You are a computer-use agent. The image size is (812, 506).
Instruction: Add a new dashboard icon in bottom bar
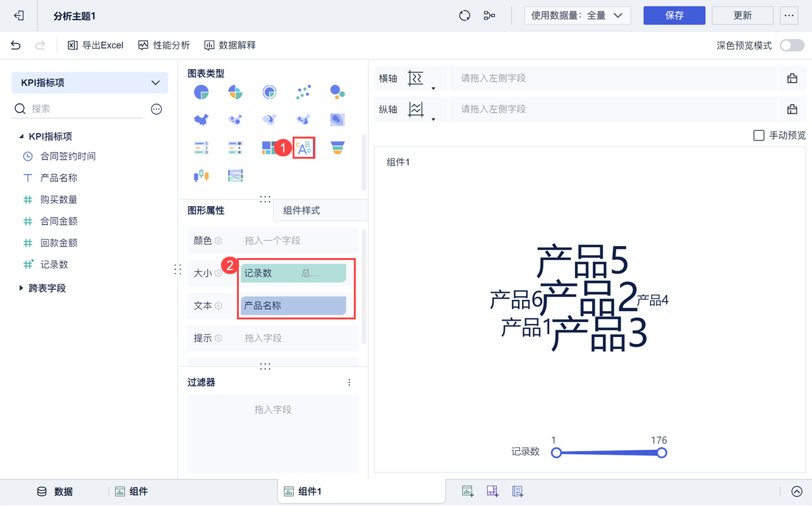pyautogui.click(x=493, y=491)
